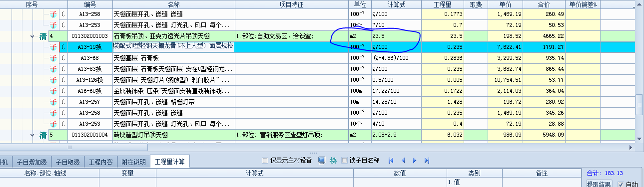Click the 子 icon of row A16-60换

[53, 91]
